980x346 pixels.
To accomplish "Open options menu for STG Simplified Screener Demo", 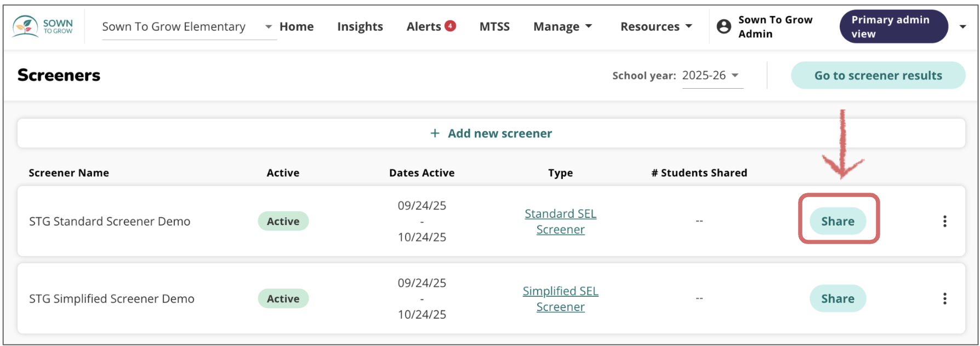I will tap(944, 298).
